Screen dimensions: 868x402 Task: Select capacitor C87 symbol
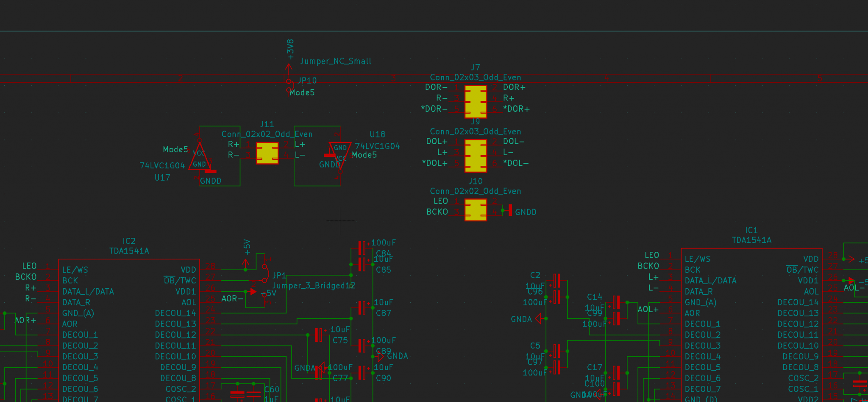(x=362, y=307)
